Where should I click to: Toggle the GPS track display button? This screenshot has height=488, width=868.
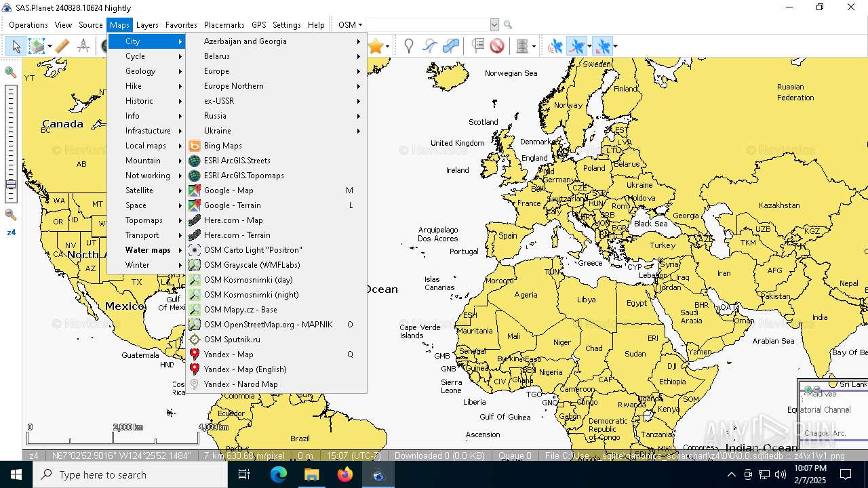(576, 46)
